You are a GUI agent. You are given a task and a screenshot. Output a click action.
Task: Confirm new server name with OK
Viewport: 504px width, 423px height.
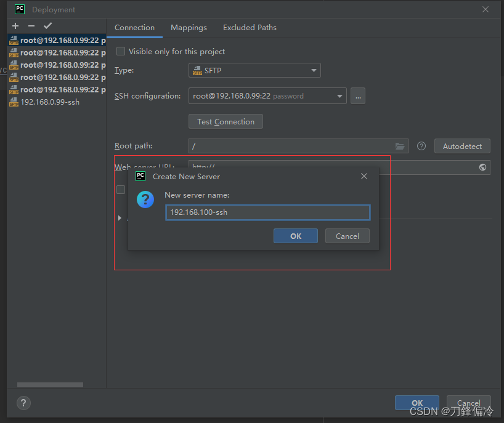[295, 236]
